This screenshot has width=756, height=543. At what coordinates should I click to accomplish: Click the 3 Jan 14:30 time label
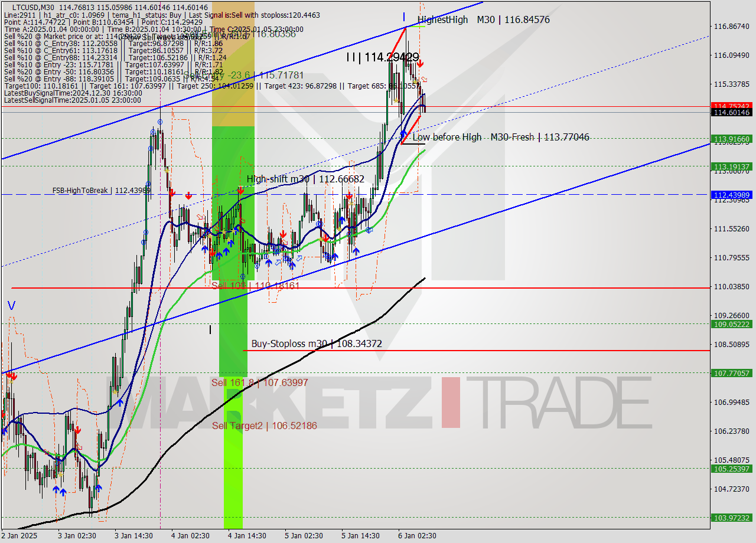(134, 536)
